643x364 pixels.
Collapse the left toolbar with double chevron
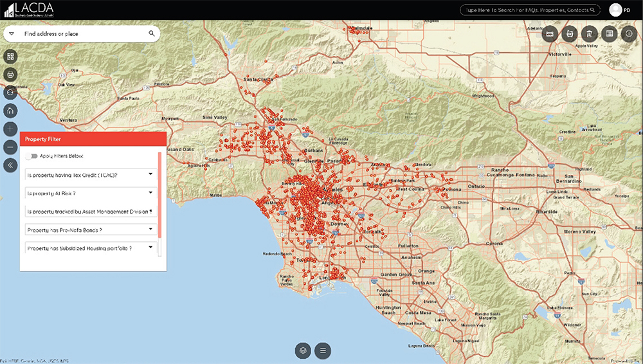[11, 165]
